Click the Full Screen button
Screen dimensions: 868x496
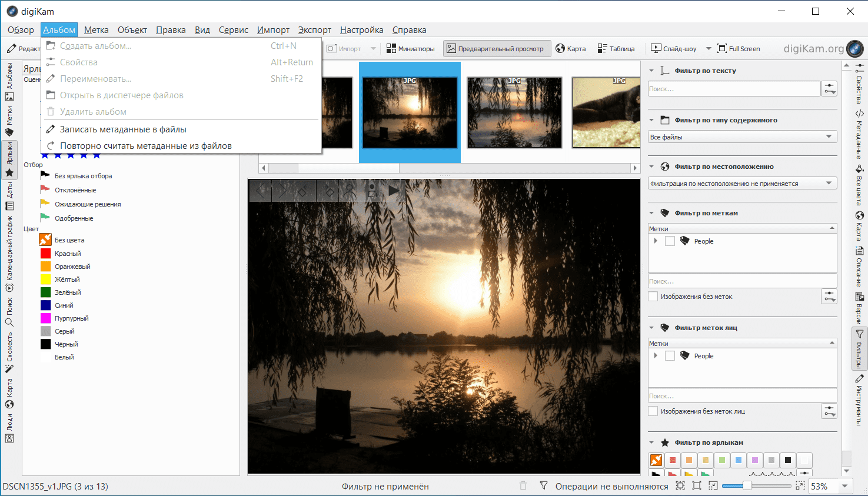click(739, 49)
